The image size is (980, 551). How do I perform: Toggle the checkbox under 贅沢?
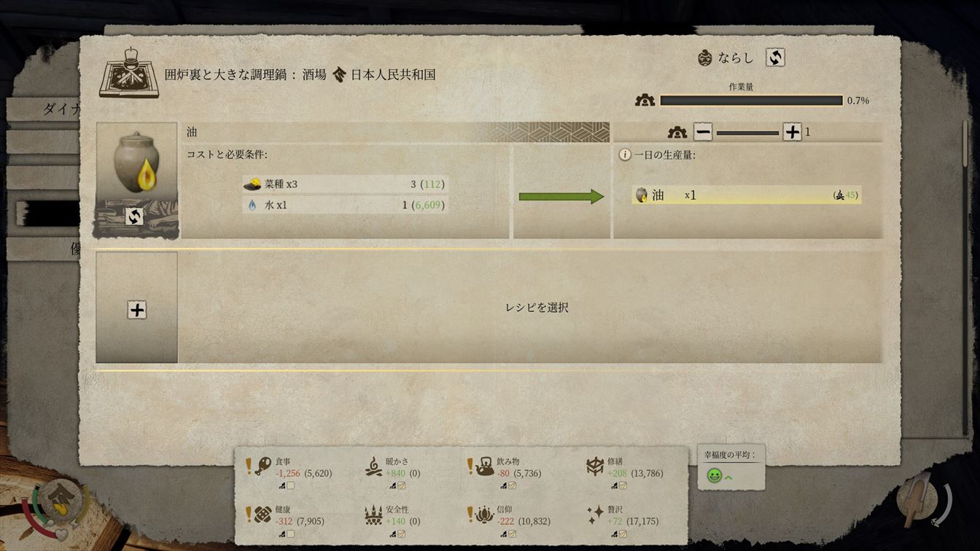point(623,534)
